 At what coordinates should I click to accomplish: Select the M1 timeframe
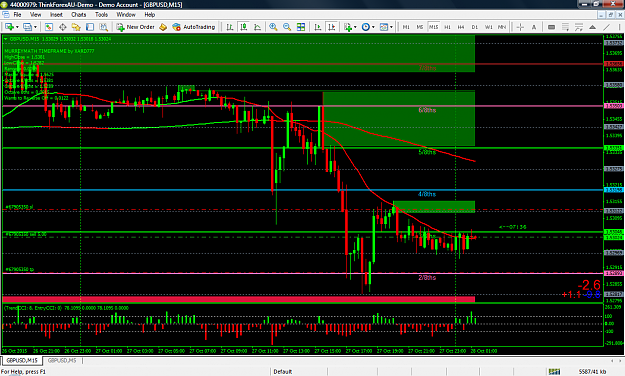(406, 27)
